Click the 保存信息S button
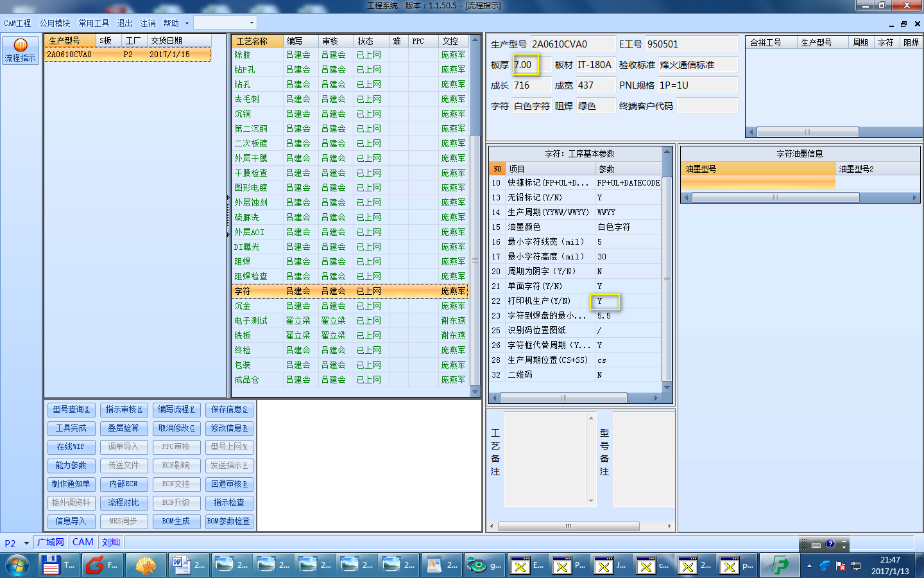924x578 pixels. tap(229, 409)
